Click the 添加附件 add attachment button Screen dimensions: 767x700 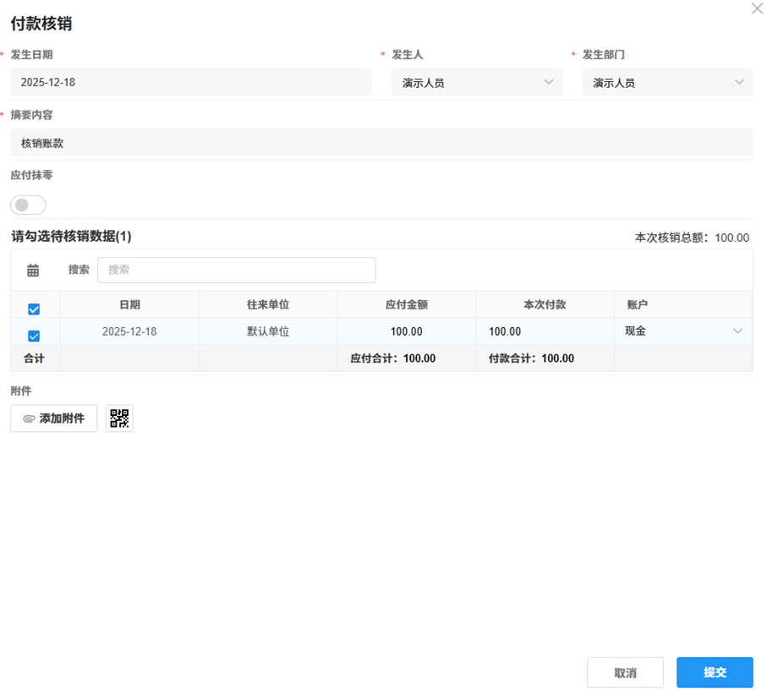[x=53, y=418]
